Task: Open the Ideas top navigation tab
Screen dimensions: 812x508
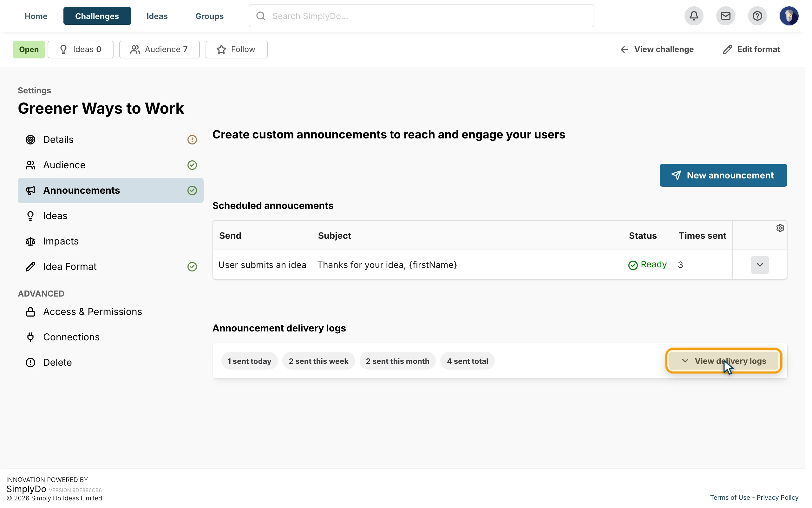Action: 157,16
